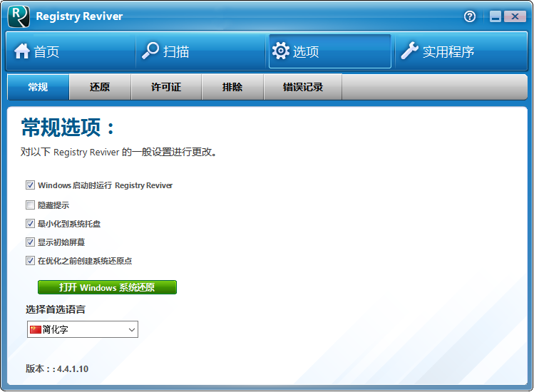This screenshot has height=392, width=534.
Task: Close the Registry Reviver window
Action: 515,16
